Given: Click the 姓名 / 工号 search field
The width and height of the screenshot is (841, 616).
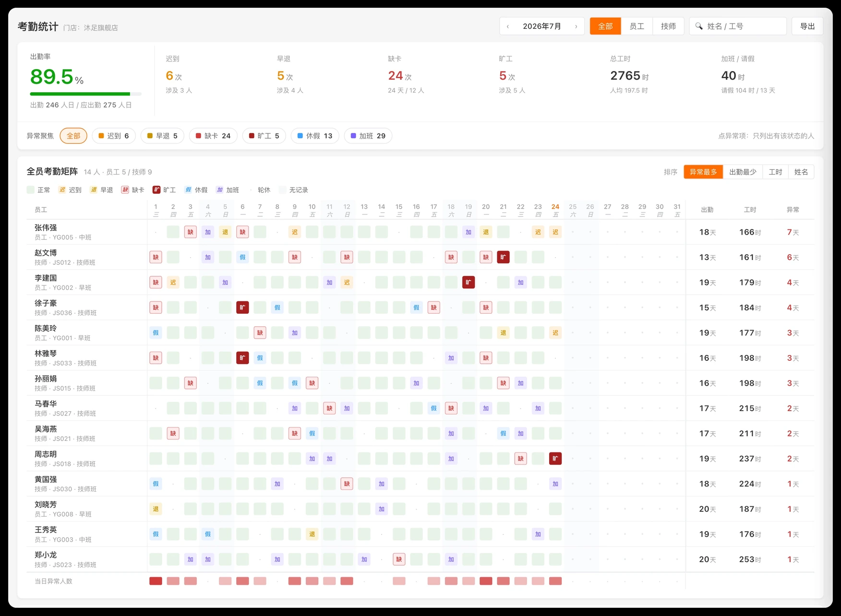Looking at the screenshot, I should tap(738, 26).
